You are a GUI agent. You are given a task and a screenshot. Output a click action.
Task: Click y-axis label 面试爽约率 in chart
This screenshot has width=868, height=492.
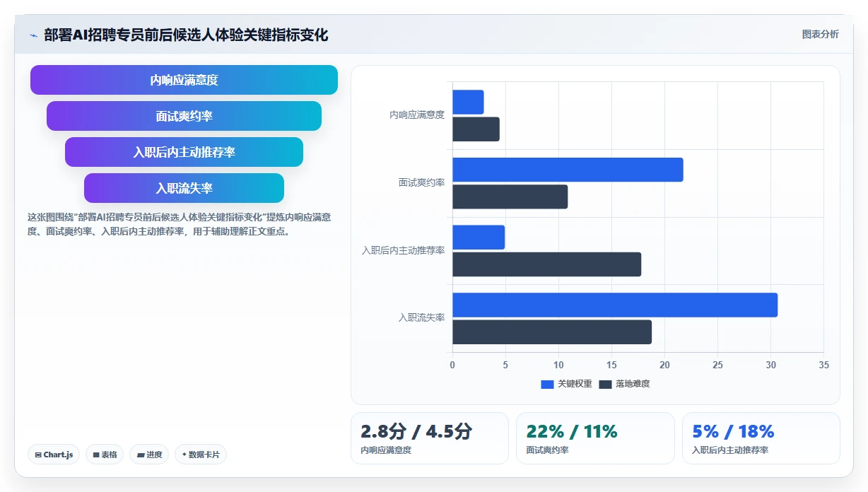(421, 182)
